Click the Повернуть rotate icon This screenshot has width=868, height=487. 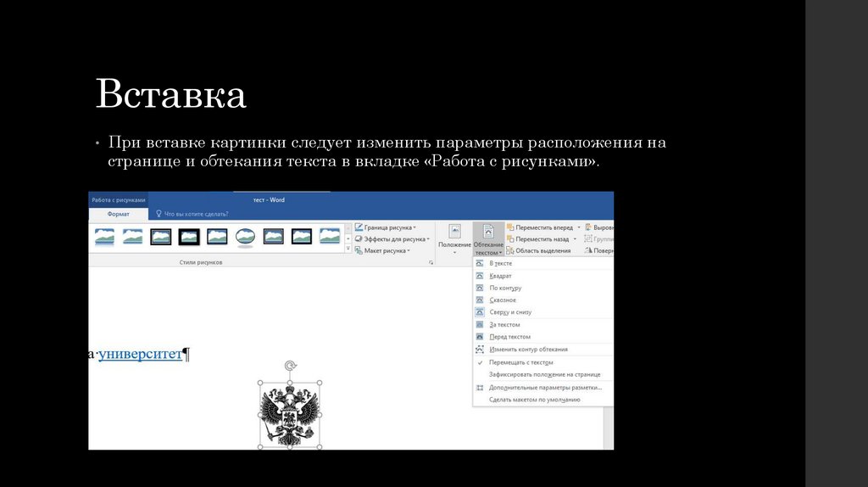pyautogui.click(x=588, y=250)
